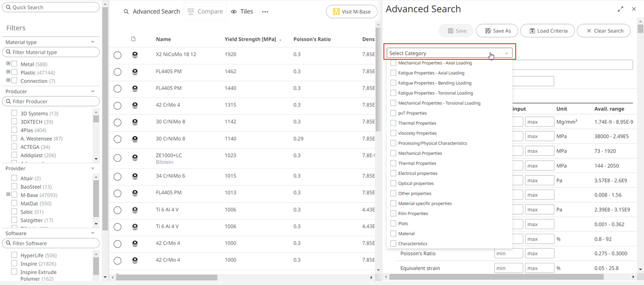Collapse the Producer filter section
The height and width of the screenshot is (285, 644).
coord(93,91)
